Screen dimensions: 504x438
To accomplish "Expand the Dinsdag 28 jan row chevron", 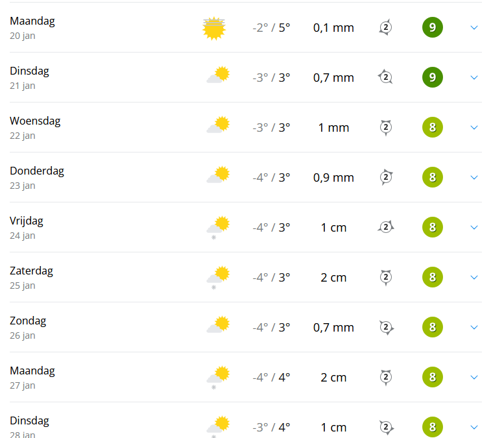I will click(474, 427).
